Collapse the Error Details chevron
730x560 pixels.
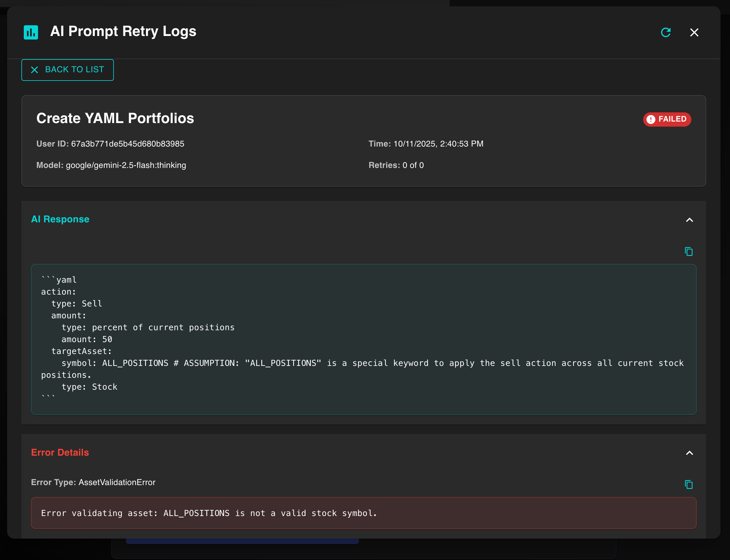coord(689,453)
